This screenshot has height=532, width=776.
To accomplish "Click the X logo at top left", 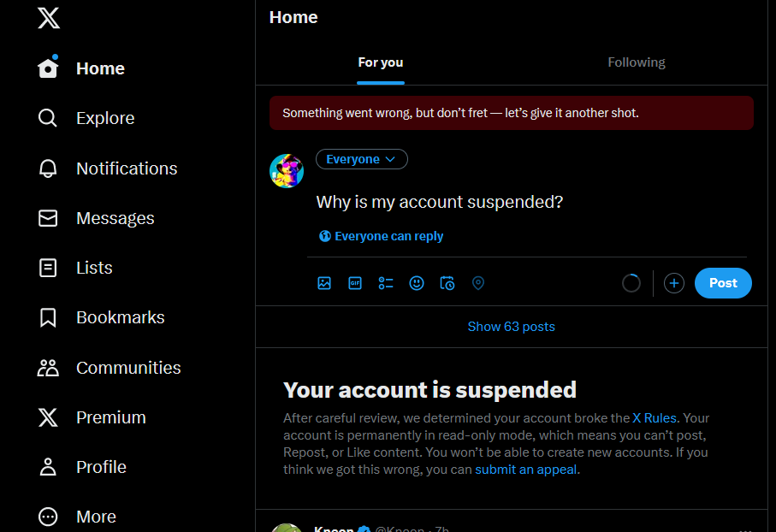I will click(49, 18).
